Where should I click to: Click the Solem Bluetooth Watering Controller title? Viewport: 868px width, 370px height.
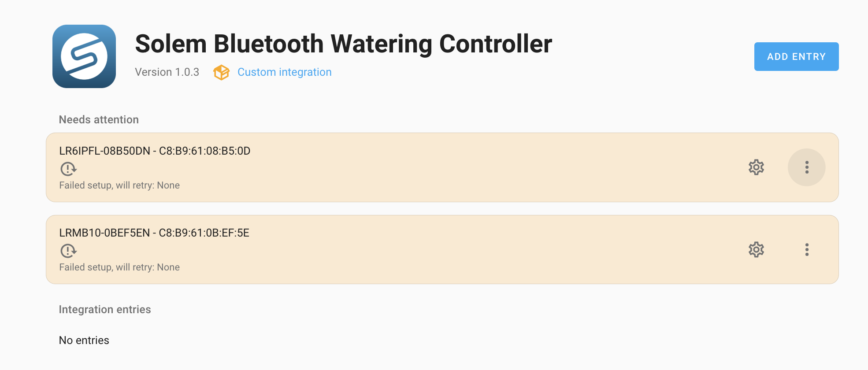[343, 44]
